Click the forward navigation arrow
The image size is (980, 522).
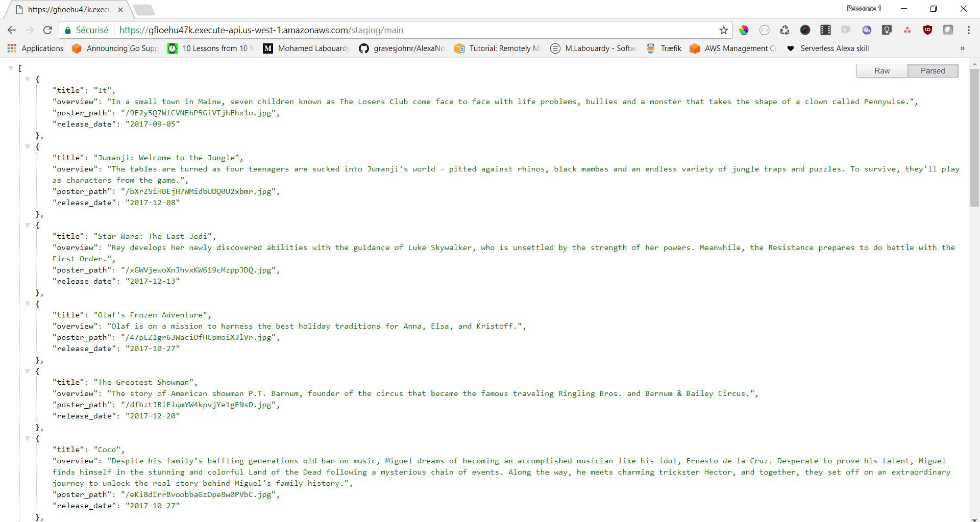click(30, 30)
